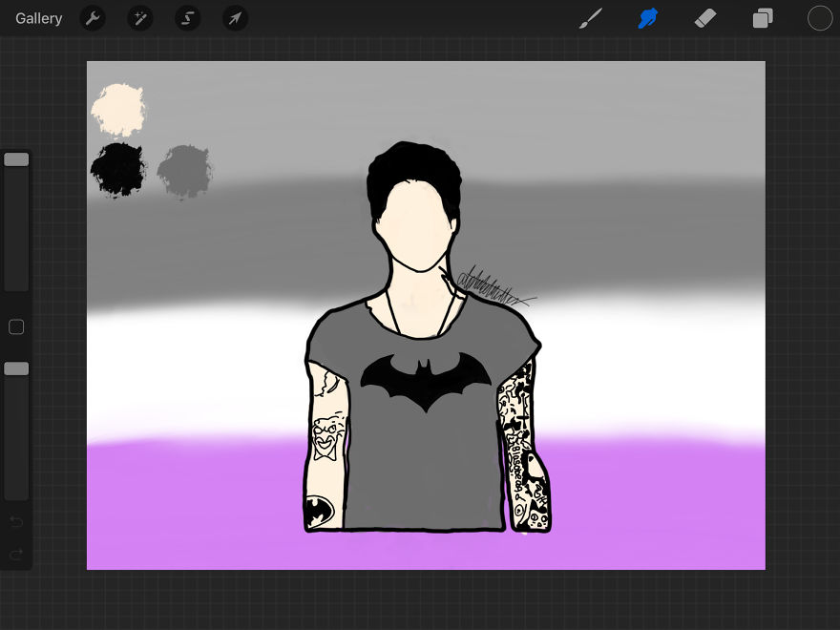The height and width of the screenshot is (630, 840).
Task: Tap the brush size slider handle
Action: [x=16, y=158]
